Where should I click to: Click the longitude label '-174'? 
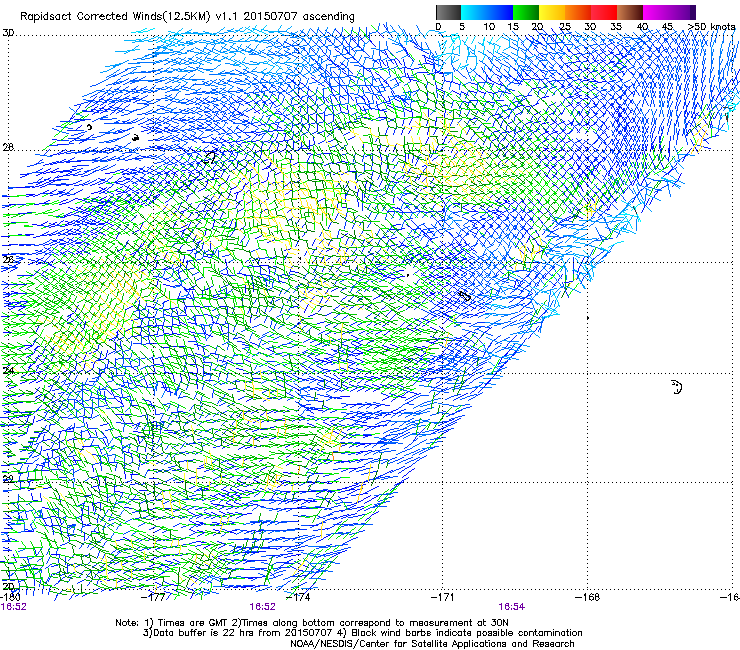[298, 597]
